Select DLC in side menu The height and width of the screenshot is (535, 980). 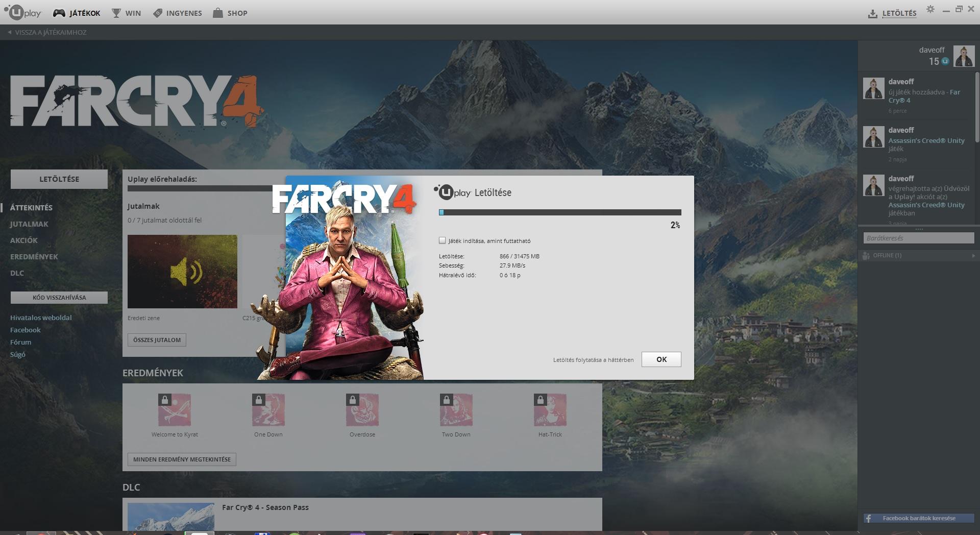pos(17,273)
